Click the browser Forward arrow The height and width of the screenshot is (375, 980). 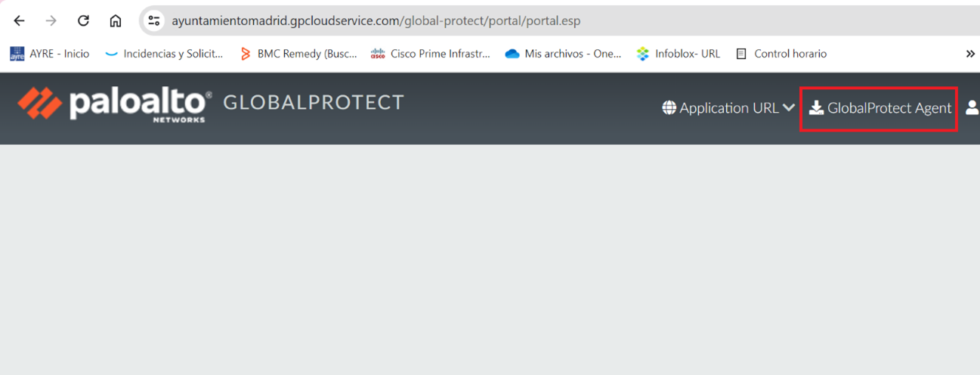(x=51, y=21)
